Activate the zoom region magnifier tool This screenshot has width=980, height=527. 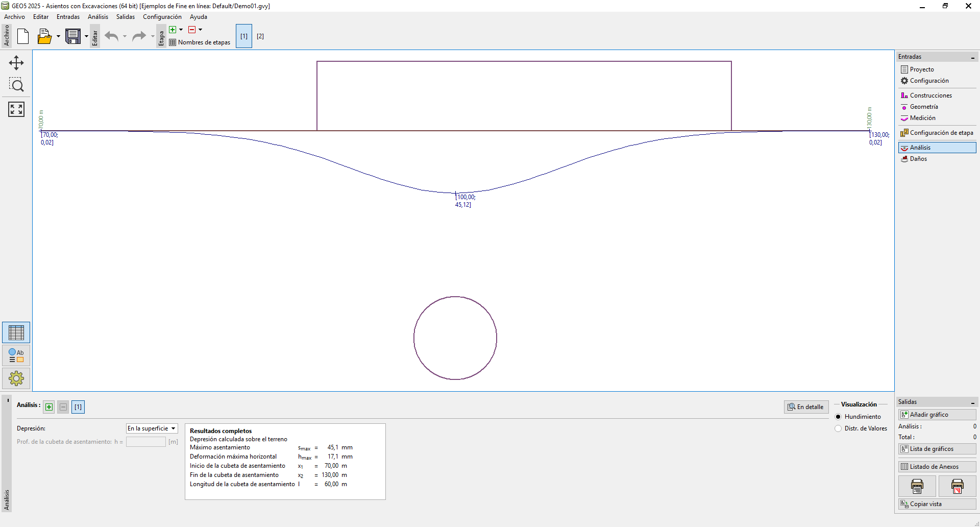point(16,85)
